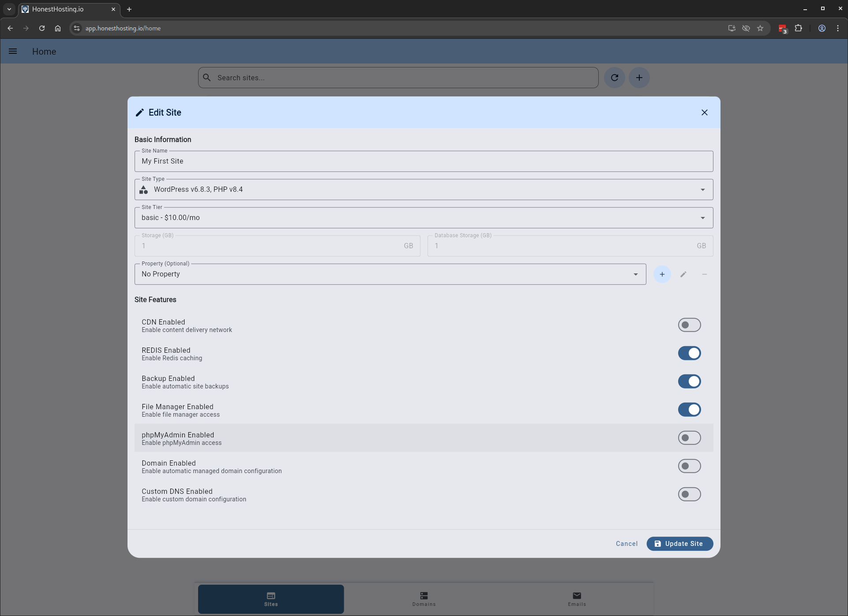Open the hamburger navigation menu
848x616 pixels.
pos(13,52)
